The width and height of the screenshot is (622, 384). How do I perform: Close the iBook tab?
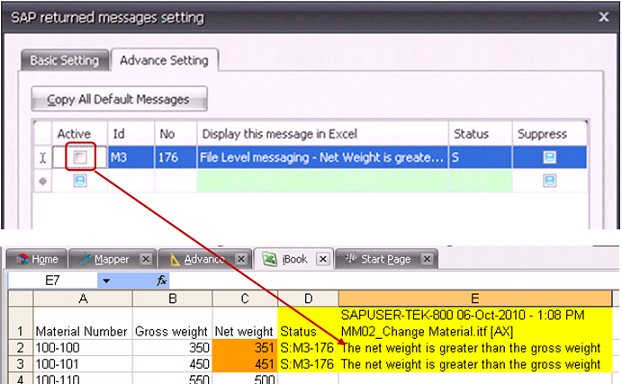(x=323, y=259)
